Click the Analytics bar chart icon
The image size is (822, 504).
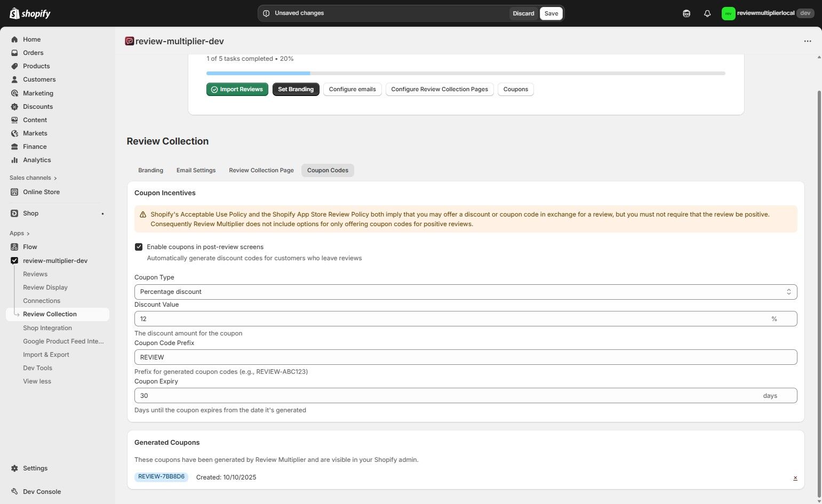[x=14, y=160]
